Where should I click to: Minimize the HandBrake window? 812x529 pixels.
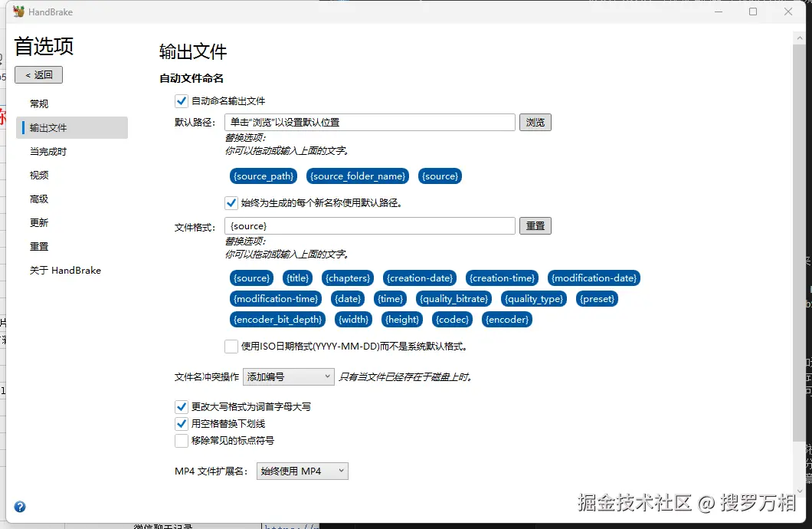point(719,11)
